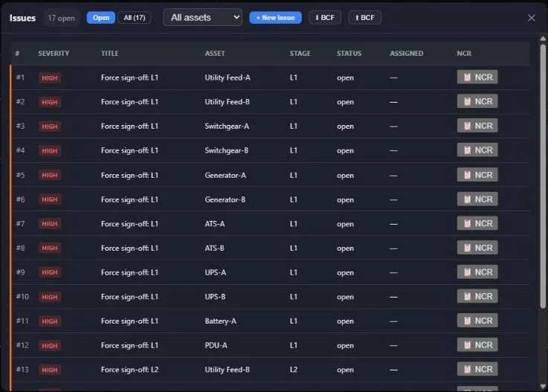Click the Issues panel heading
Screen dimensions: 548x392
pos(22,18)
